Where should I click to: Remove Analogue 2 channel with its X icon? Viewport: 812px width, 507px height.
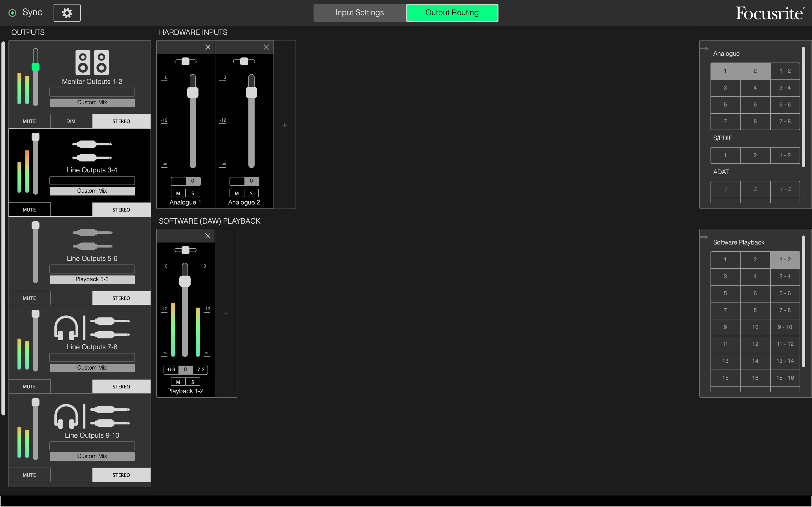coord(266,47)
